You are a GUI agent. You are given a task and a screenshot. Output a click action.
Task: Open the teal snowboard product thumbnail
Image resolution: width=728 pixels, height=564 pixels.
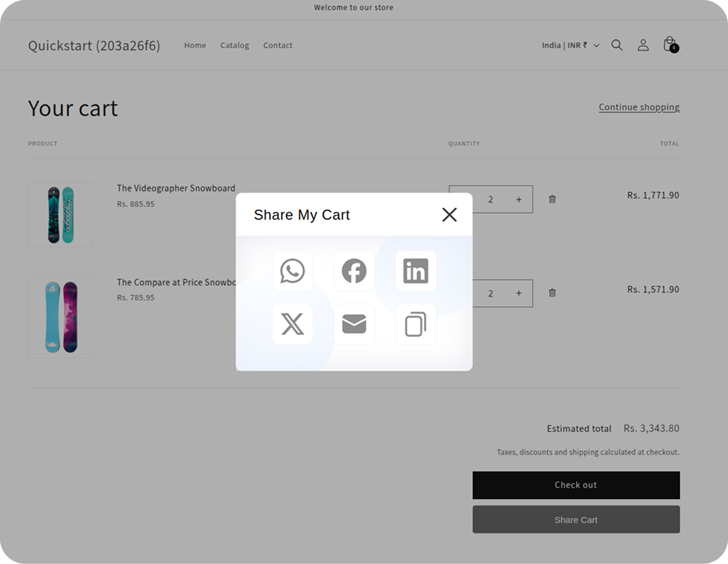click(x=61, y=214)
